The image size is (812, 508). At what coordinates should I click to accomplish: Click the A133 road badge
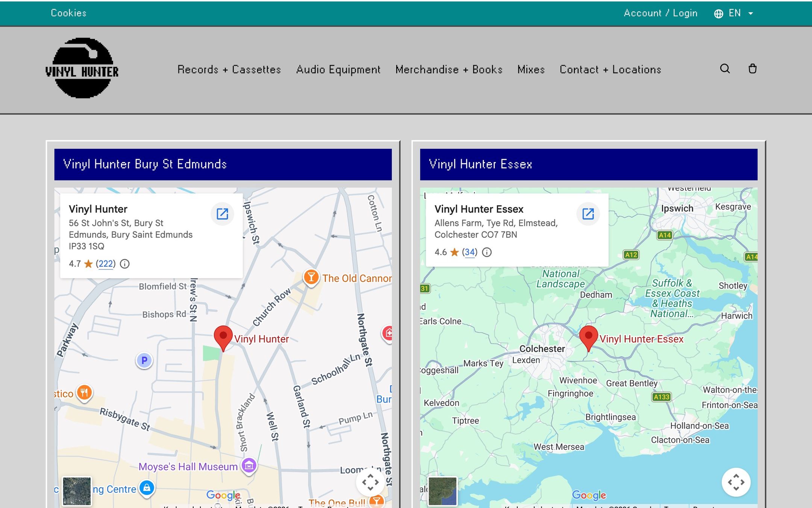click(661, 397)
